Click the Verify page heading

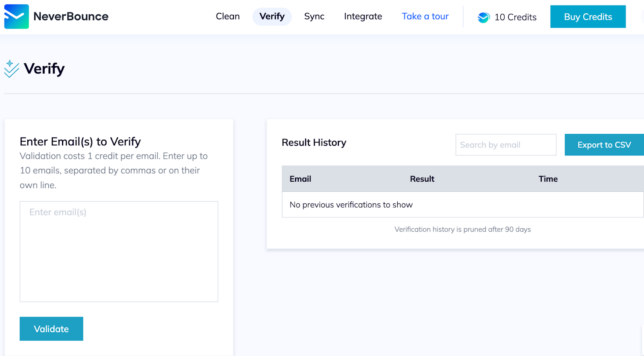[44, 69]
